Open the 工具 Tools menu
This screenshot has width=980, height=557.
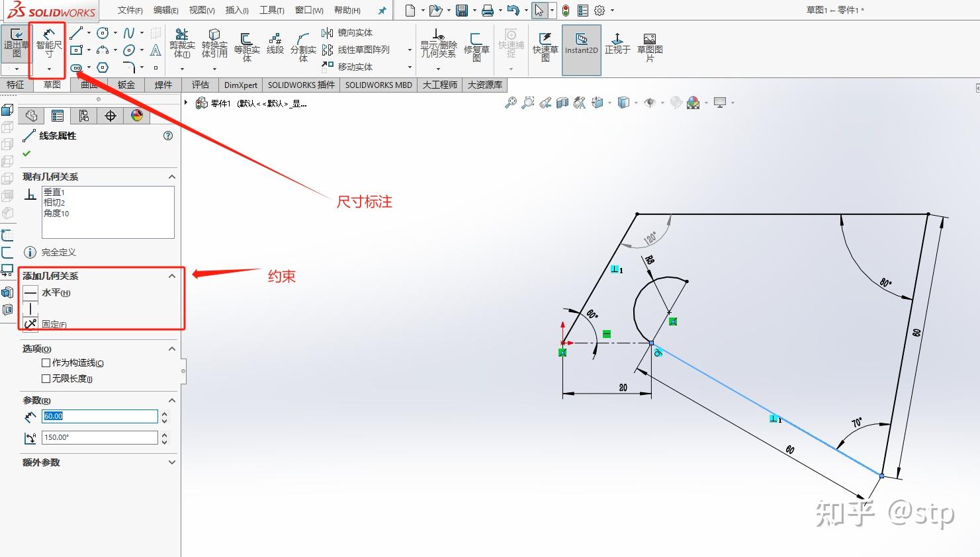[x=271, y=10]
